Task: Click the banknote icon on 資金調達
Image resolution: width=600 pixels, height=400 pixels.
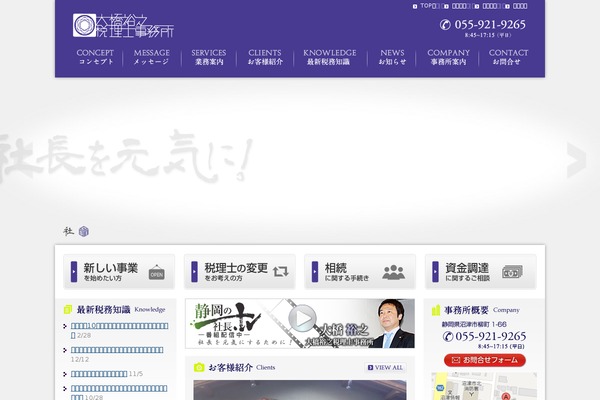Action: tap(512, 272)
